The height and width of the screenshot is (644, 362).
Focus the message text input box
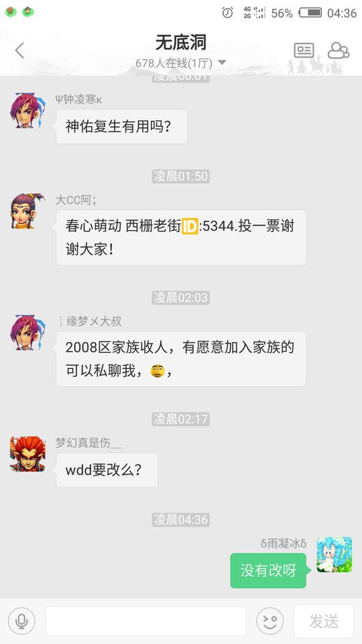(x=145, y=621)
